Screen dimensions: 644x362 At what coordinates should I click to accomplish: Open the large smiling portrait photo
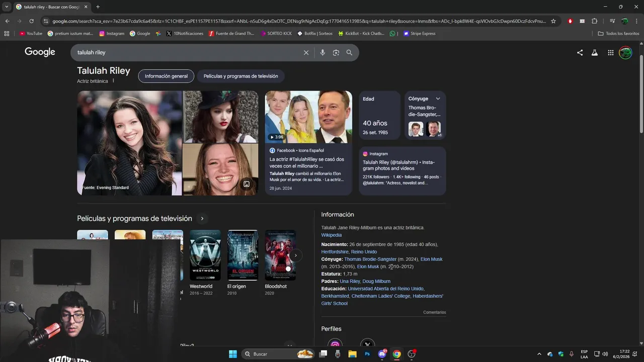coord(129,143)
